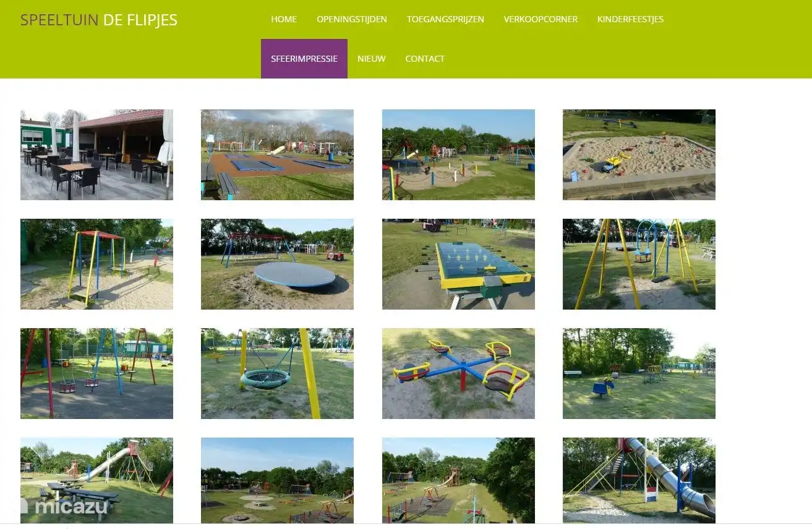Click the micazu watermark logo

(x=64, y=507)
